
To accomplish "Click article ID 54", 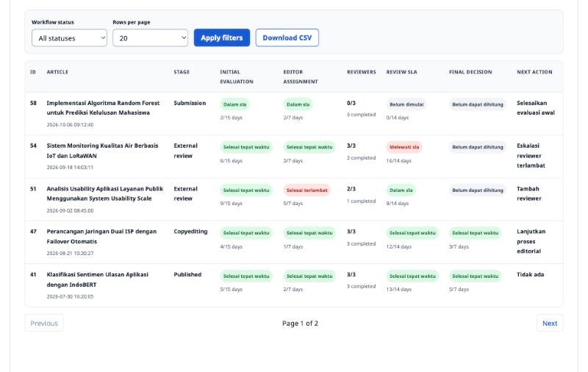I will [x=33, y=146].
